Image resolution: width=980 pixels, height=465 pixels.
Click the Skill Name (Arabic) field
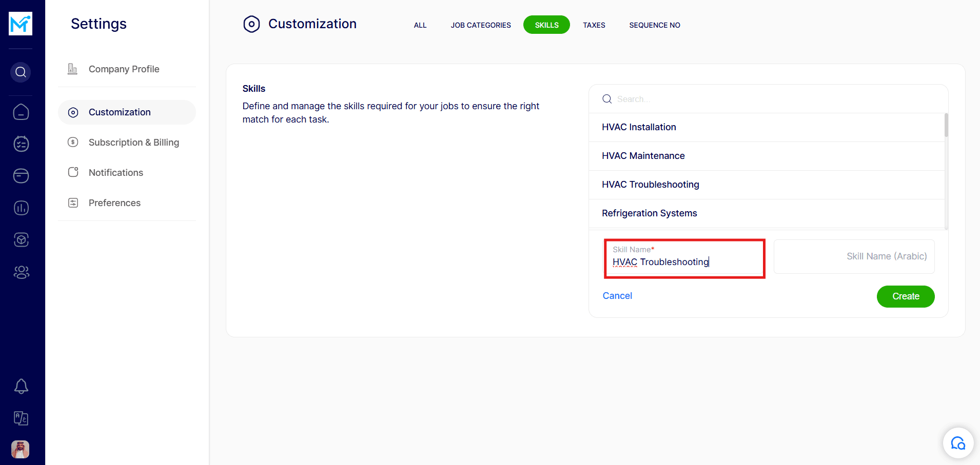[854, 256]
